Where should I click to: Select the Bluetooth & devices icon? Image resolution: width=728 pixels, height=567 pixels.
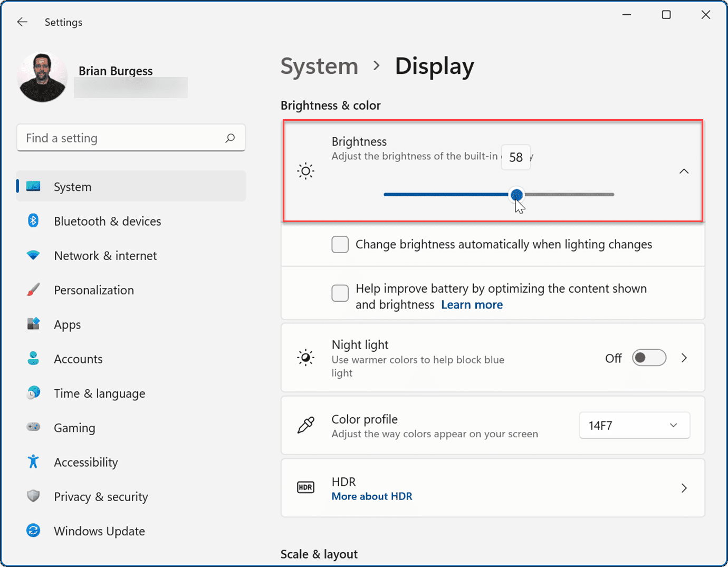33,220
